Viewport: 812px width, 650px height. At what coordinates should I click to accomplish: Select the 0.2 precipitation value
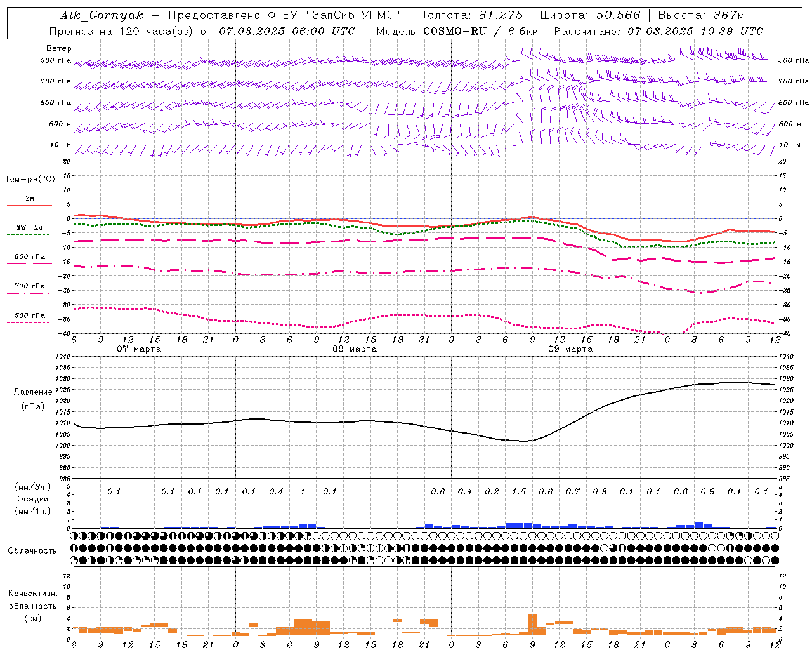tap(492, 492)
